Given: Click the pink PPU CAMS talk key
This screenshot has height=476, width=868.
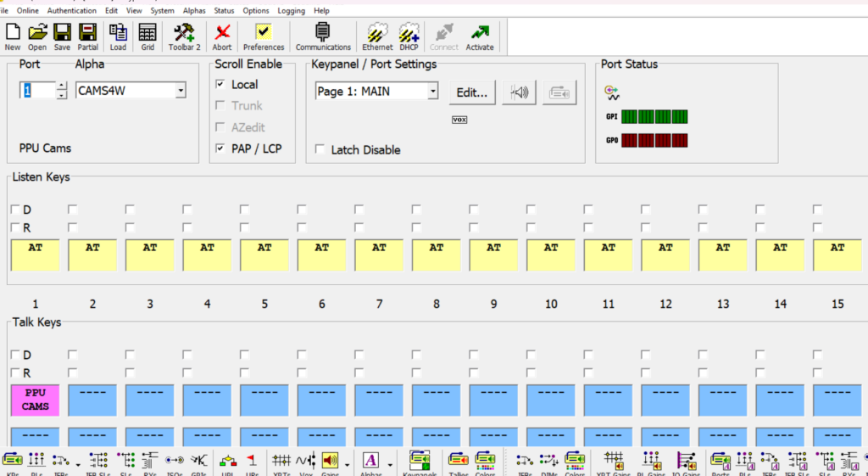Looking at the screenshot, I should coord(36,400).
